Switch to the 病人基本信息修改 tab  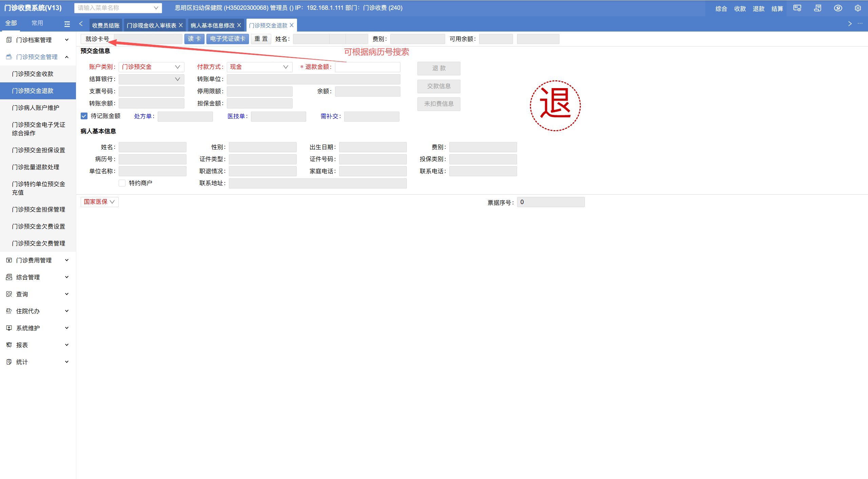point(212,25)
